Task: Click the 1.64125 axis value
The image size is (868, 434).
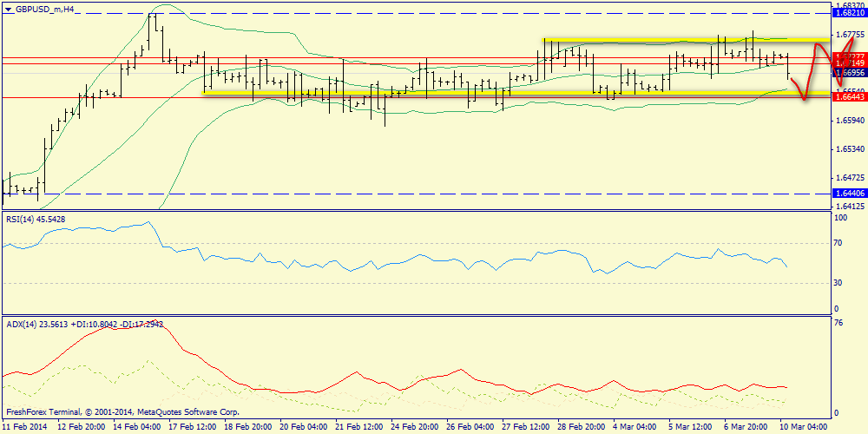Action: pos(851,207)
